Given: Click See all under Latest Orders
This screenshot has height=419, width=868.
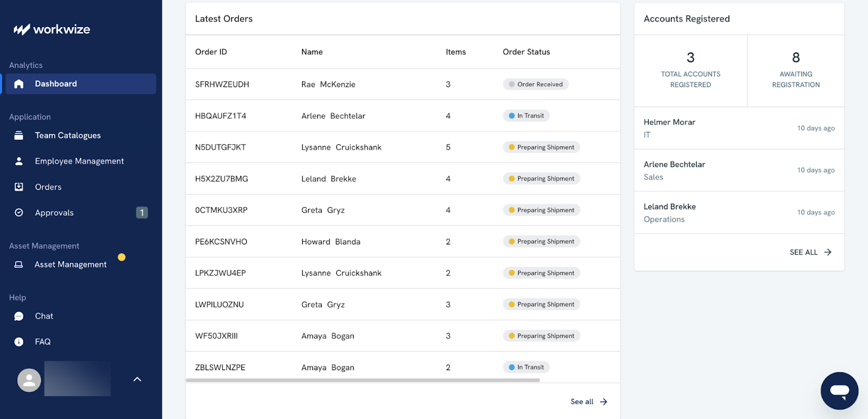Looking at the screenshot, I should (589, 402).
